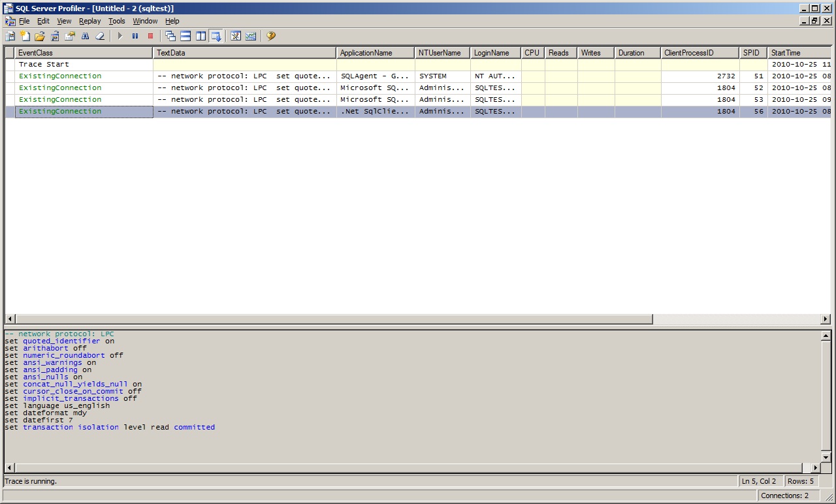Click the details pane scroll down arrow
This screenshot has height=504, width=836.
pyautogui.click(x=826, y=458)
